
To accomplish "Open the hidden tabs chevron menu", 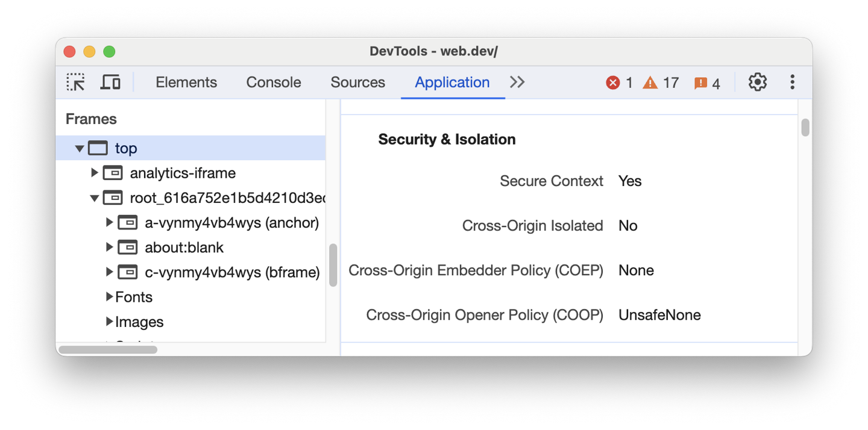I will coord(517,82).
